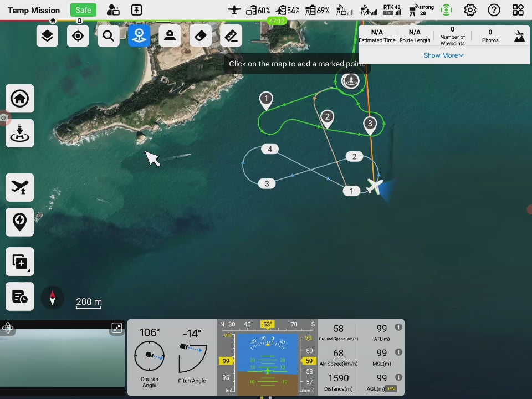
Task: Select waypoint 2 marker on green route
Action: [328, 117]
